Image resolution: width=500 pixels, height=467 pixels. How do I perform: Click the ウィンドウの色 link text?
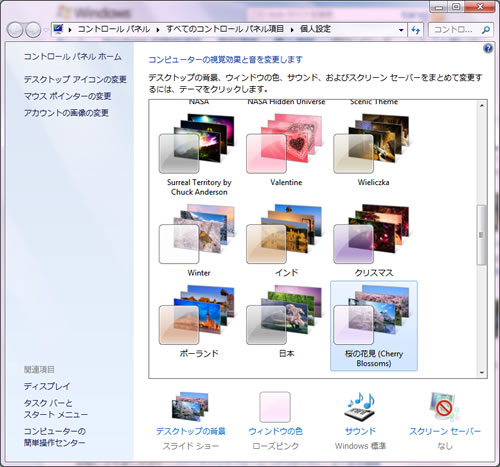(x=275, y=431)
